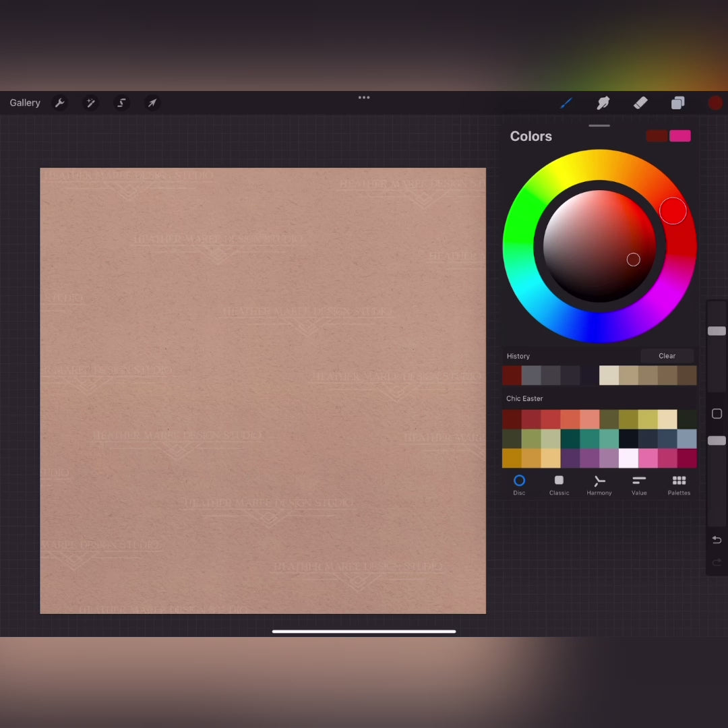The height and width of the screenshot is (728, 728).
Task: Open the Actions wrench menu
Action: click(60, 103)
